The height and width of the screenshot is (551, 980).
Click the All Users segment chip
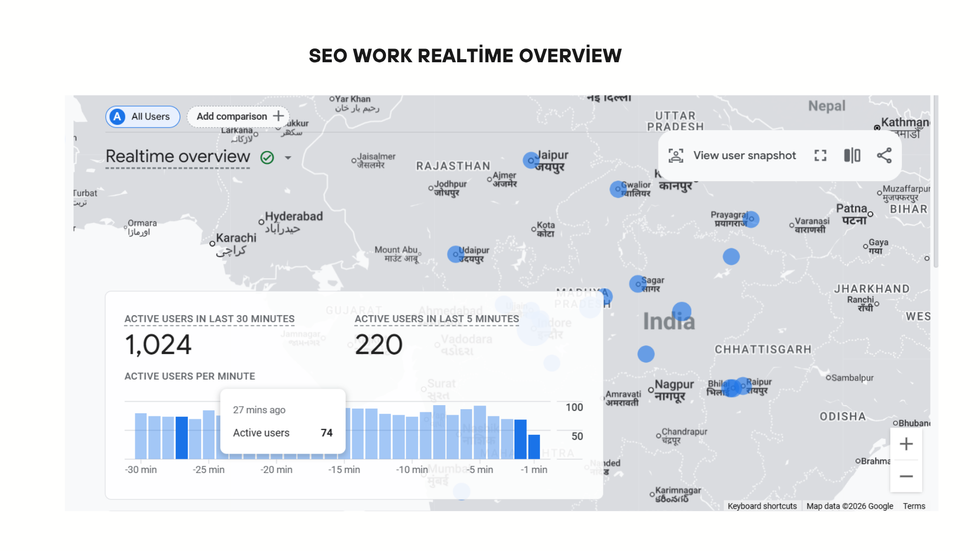[142, 116]
